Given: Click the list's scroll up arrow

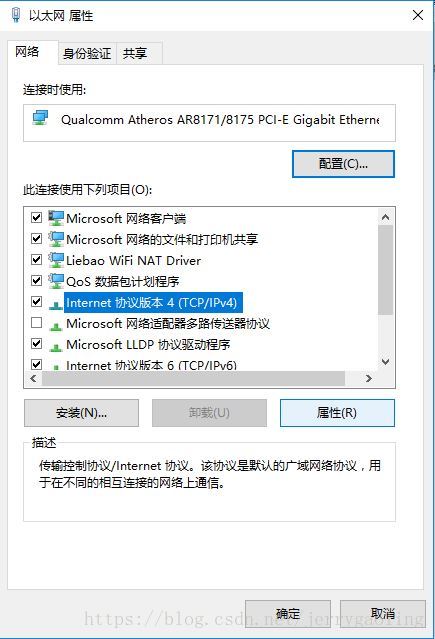Looking at the screenshot, I should click(385, 217).
